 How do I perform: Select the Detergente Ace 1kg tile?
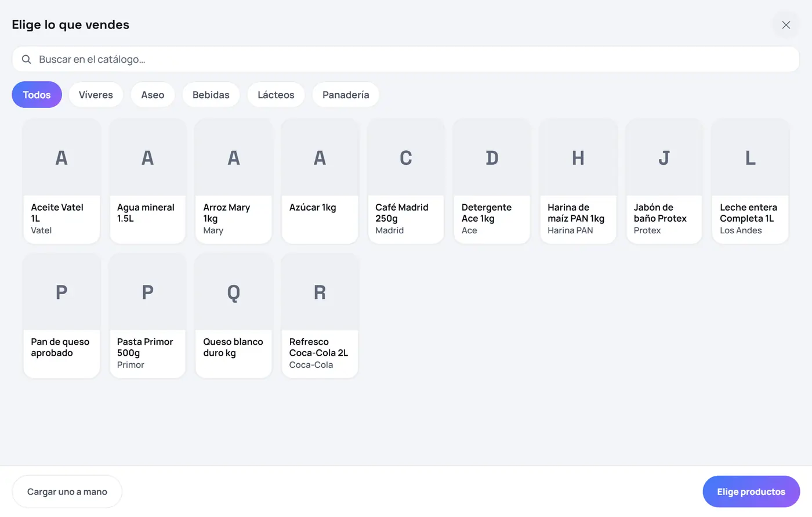pyautogui.click(x=492, y=182)
